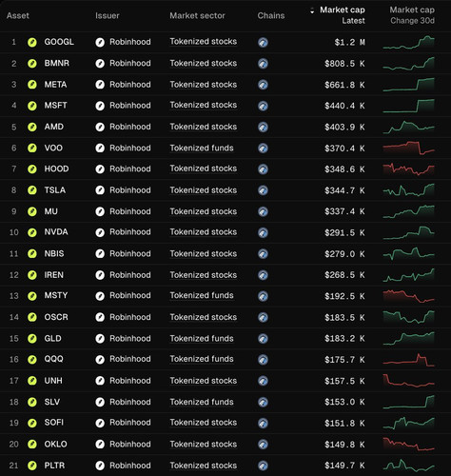
Task: Click the chain icon in PLTR row
Action: point(263,466)
